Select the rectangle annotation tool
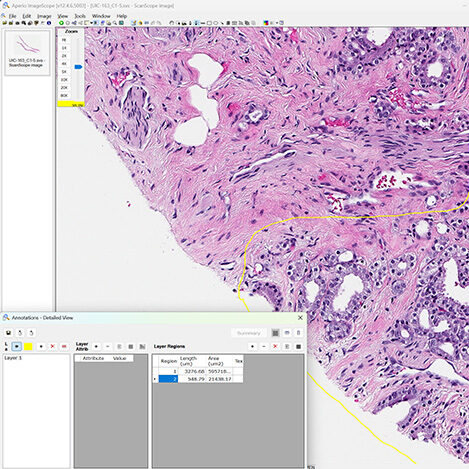 click(x=209, y=23)
